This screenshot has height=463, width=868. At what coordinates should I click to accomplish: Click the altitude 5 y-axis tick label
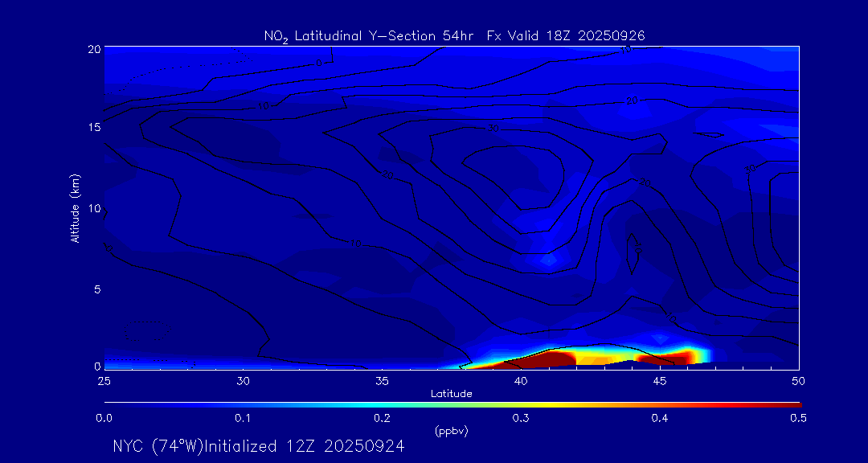coord(95,289)
